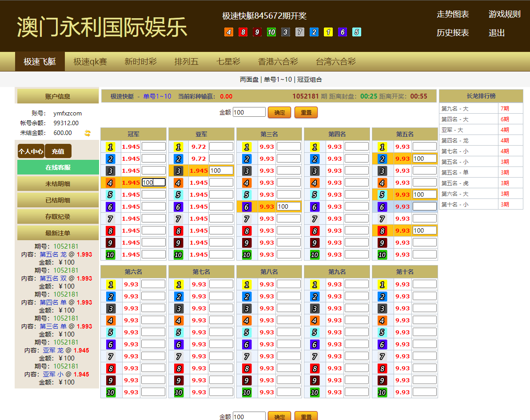Select the number 7 ball in the 亚军 column

tap(179, 218)
